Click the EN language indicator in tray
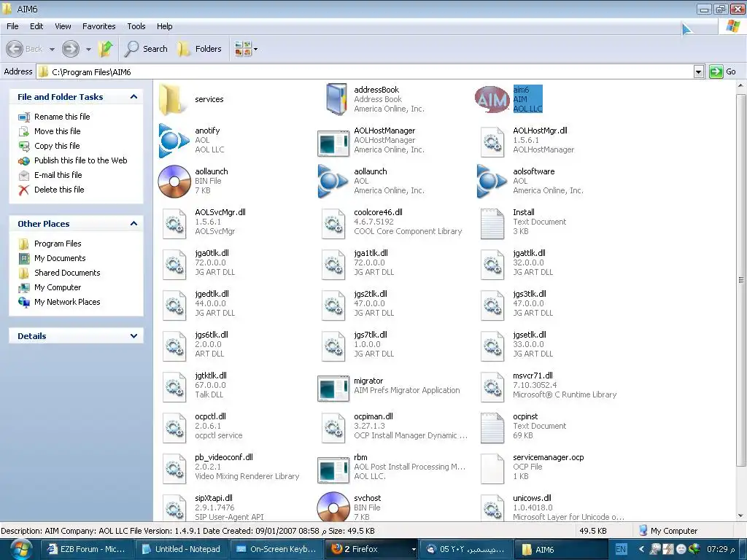This screenshot has width=747, height=560. pos(622,549)
